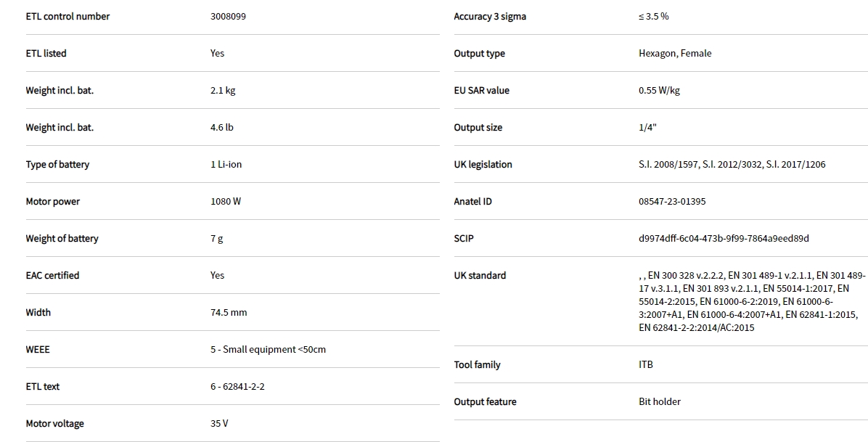Click the EAC certified label
The height and width of the screenshot is (442, 868).
[52, 275]
